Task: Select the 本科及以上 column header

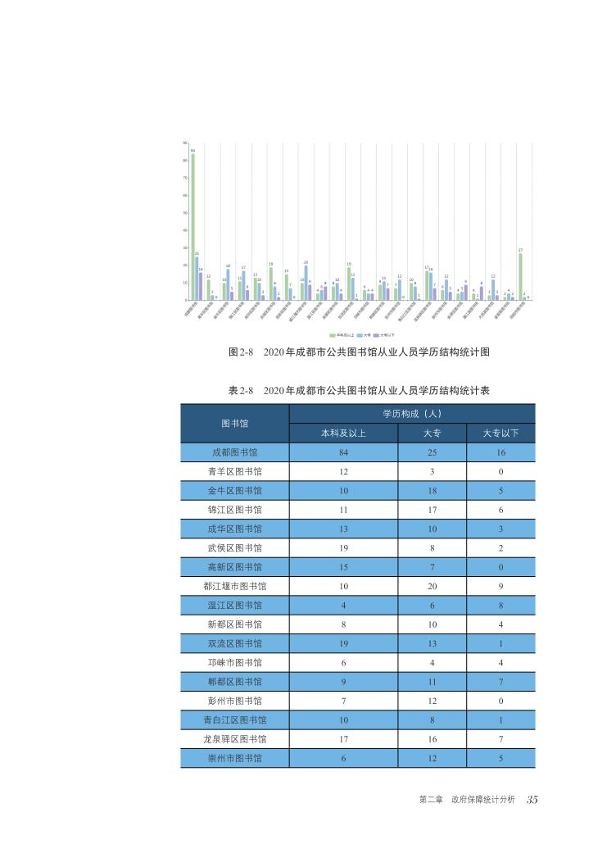Action: [x=343, y=433]
